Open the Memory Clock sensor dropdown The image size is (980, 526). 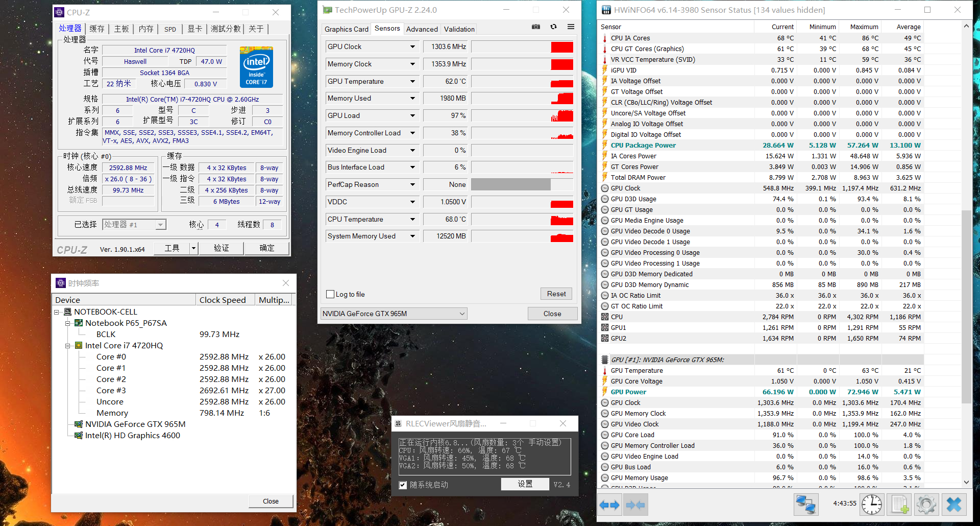(x=412, y=64)
